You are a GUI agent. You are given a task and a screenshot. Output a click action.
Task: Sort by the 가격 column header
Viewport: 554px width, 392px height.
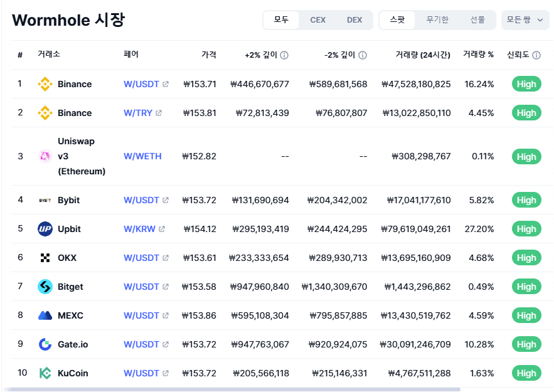[x=208, y=55]
